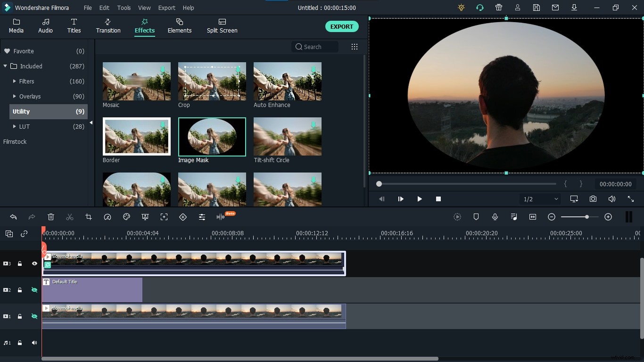
Task: Click the timeline zoom slider handle
Action: coord(586,217)
